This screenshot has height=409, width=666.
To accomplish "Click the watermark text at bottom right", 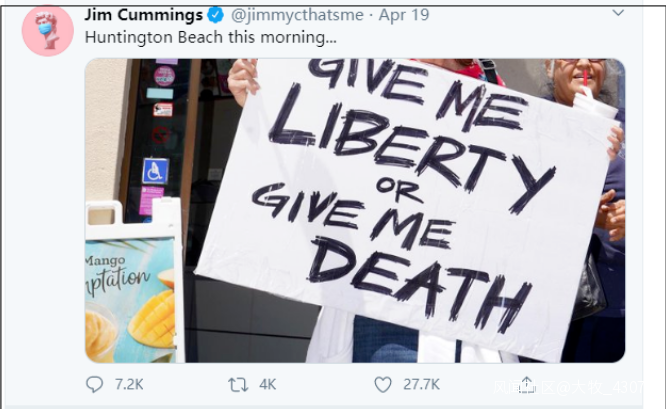I will tap(568, 387).
